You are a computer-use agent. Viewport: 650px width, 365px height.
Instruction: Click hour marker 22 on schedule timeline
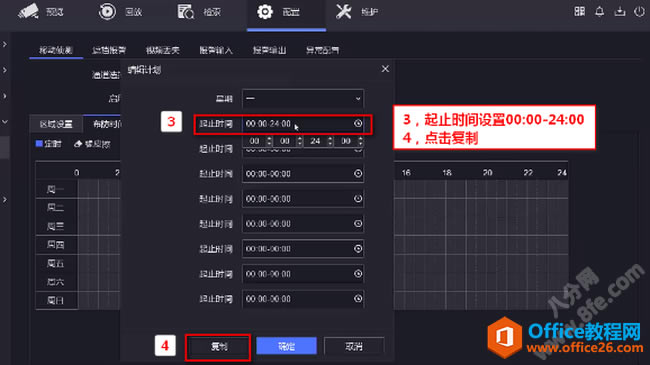pos(528,173)
